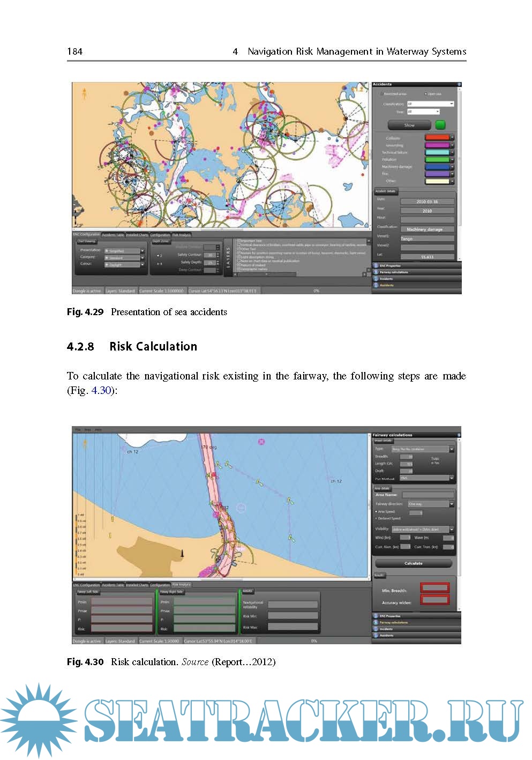
Task: Click Incidents panel icon in upper screenshot
Action: (x=376, y=279)
